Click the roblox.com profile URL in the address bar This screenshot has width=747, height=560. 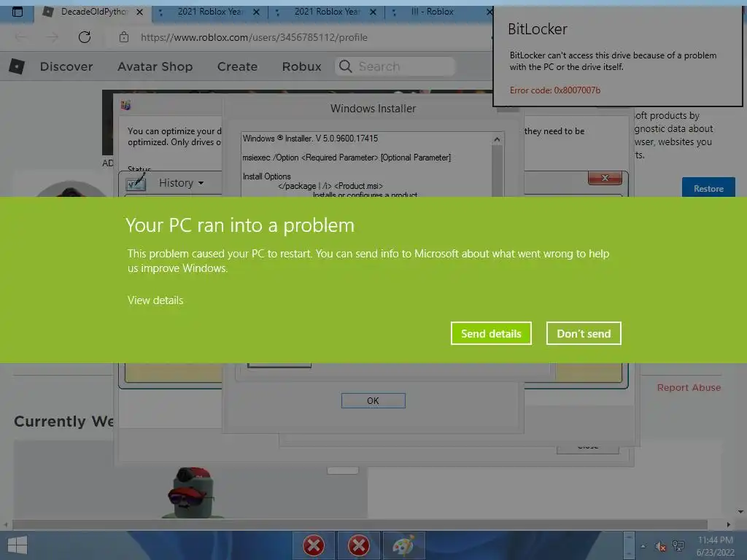[x=254, y=37]
